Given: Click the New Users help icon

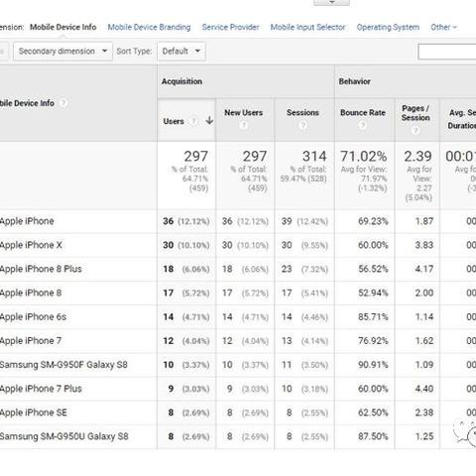Looking at the screenshot, I should [244, 125].
